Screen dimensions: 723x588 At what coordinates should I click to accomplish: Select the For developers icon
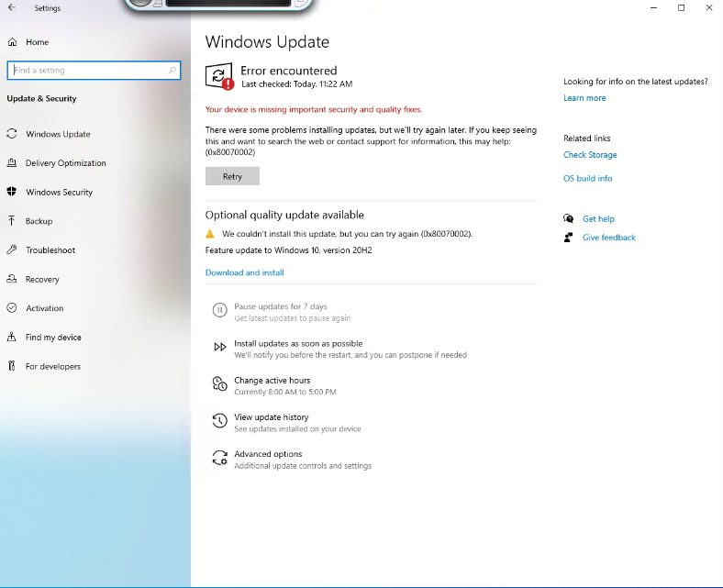tap(12, 366)
